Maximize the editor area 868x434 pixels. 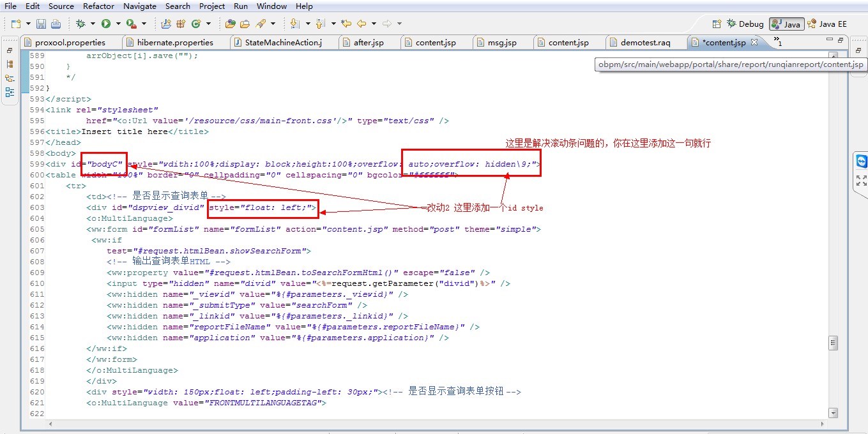coord(841,40)
